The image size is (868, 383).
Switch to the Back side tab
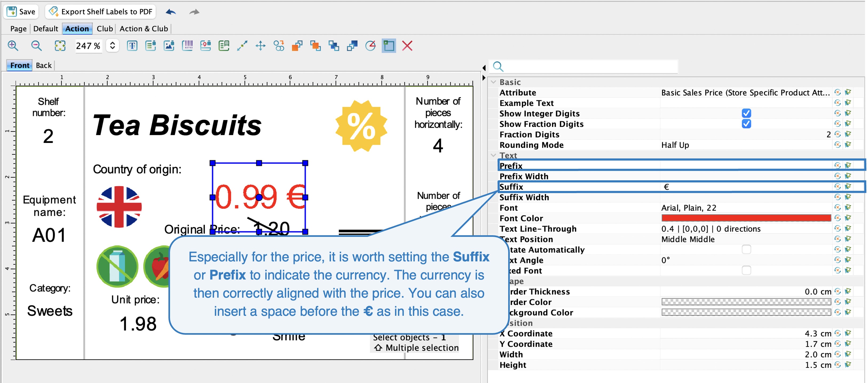pos(44,65)
